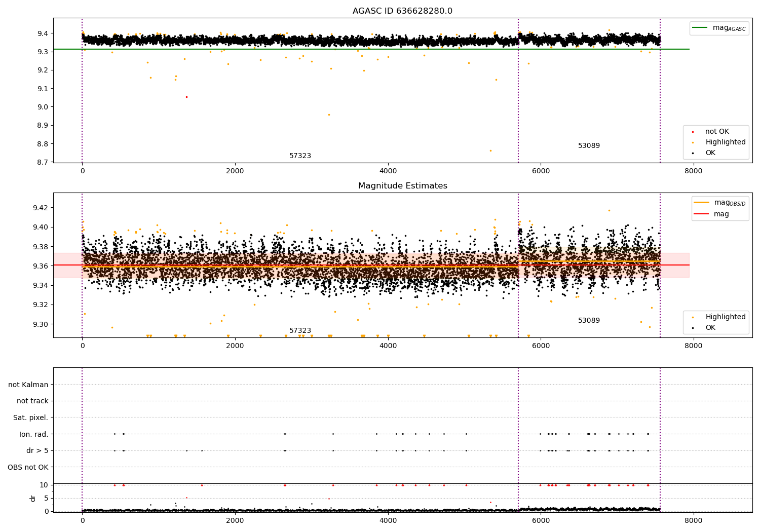Click the "9.42" y-axis tick label
The width and height of the screenshot is (760, 532).
41,208
